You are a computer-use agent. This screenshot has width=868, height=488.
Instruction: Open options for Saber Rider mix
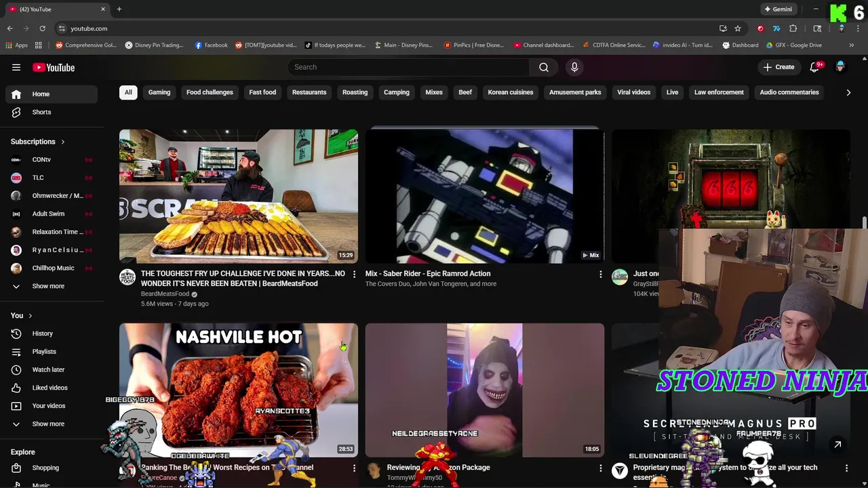(x=600, y=274)
